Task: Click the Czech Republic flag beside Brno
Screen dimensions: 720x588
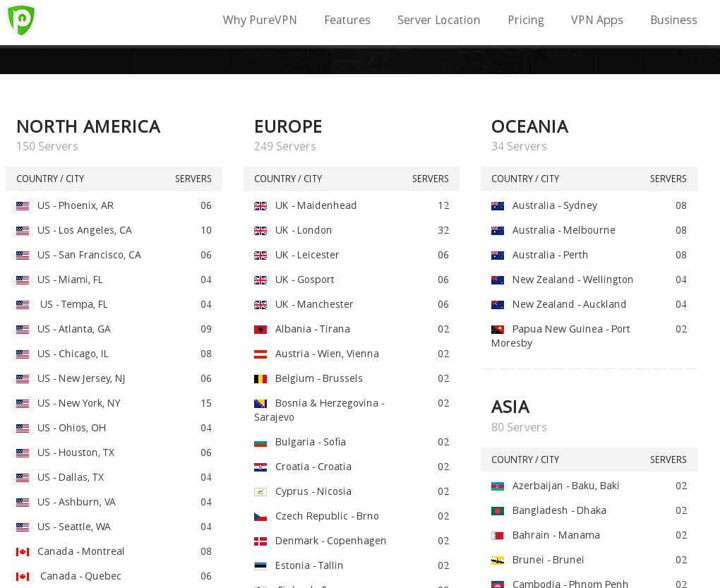Action: point(260,517)
